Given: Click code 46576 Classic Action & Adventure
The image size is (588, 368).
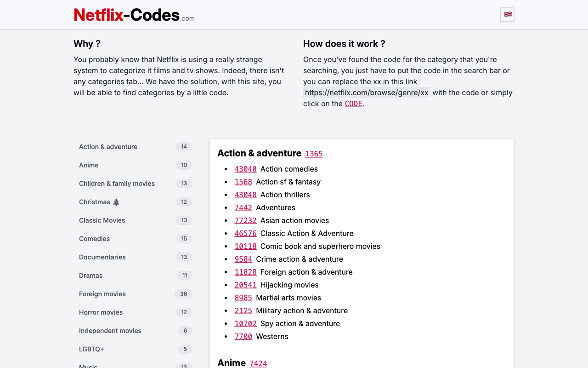Looking at the screenshot, I should [246, 234].
